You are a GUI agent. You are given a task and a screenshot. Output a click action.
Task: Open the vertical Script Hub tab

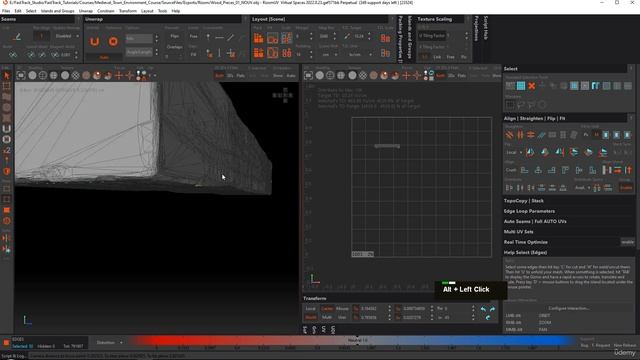click(x=486, y=28)
